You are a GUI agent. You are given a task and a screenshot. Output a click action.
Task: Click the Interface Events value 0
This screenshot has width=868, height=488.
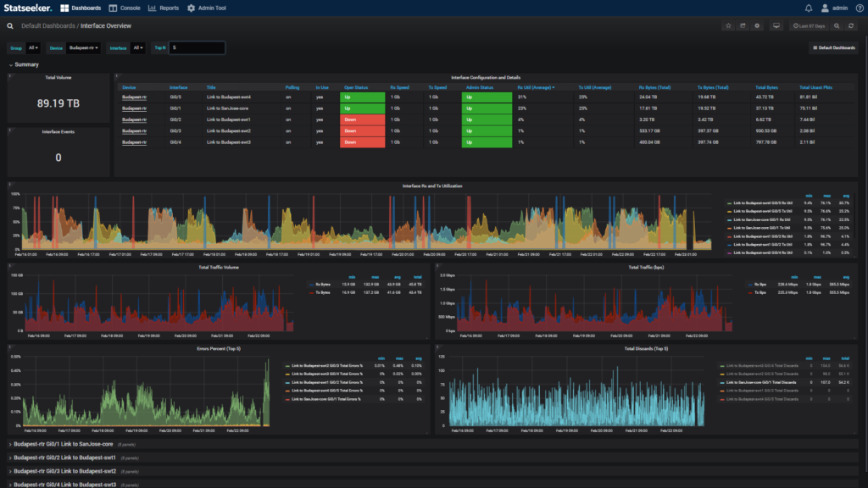pos(58,158)
